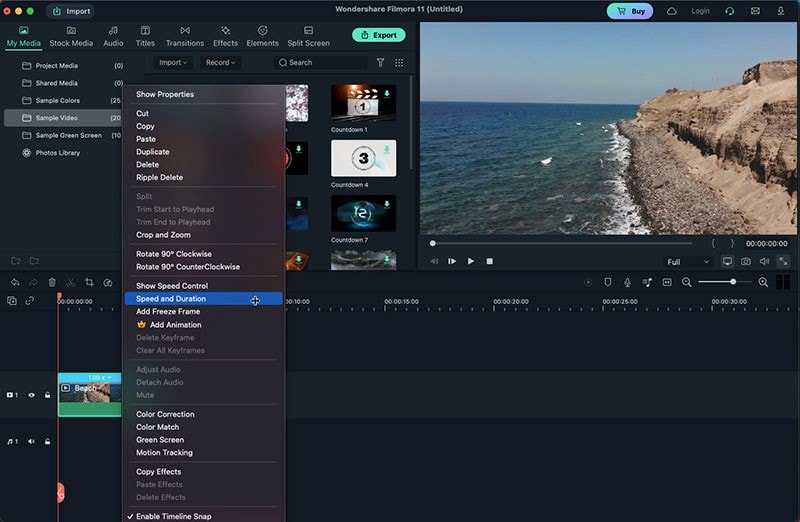The height and width of the screenshot is (522, 800).
Task: Toggle Enable Timeline Snap option
Action: tap(173, 516)
